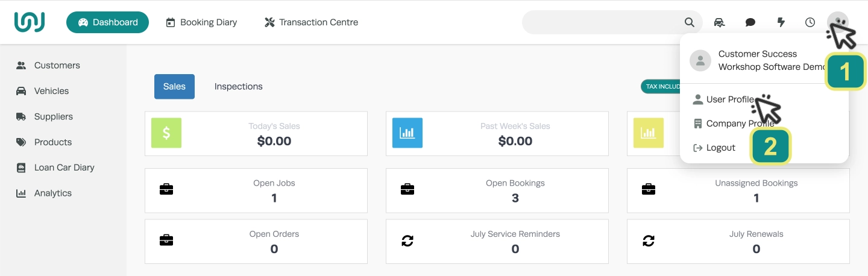
Task: Open the July Renewals card
Action: point(738,242)
